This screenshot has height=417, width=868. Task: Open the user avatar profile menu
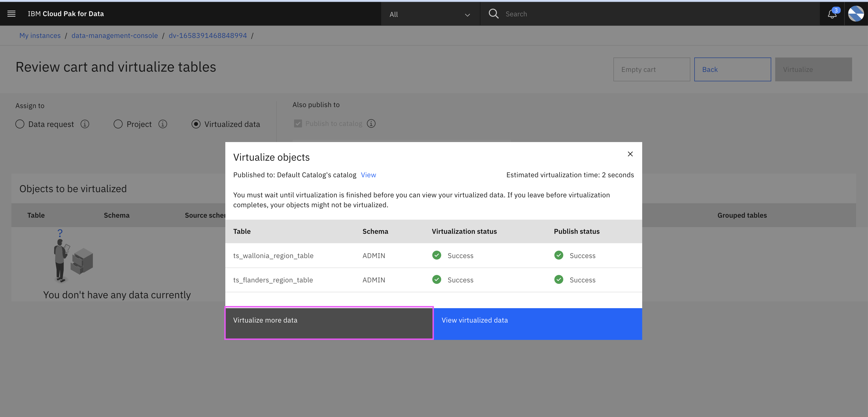(x=856, y=14)
